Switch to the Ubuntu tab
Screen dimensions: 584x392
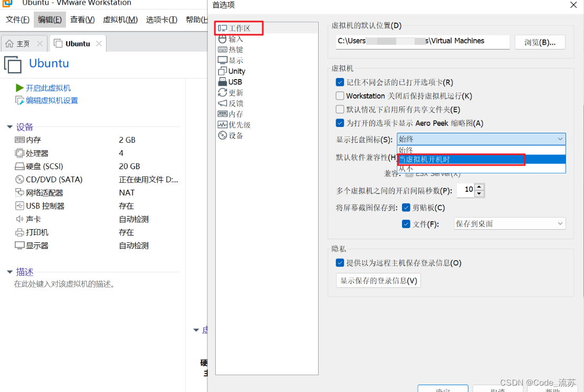(78, 44)
